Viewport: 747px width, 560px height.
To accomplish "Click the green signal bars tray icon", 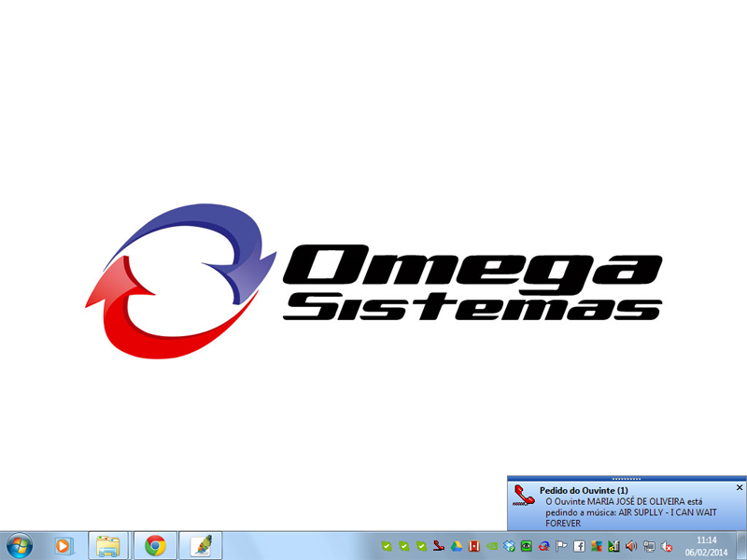I will click(614, 546).
